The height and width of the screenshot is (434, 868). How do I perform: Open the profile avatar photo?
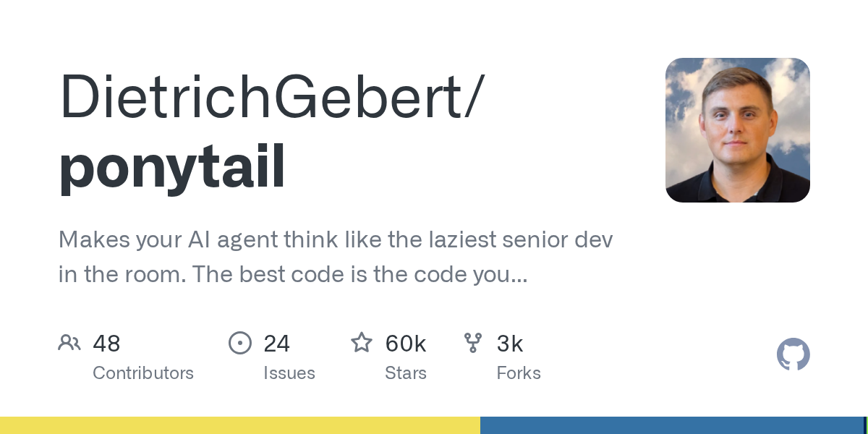pos(738,130)
